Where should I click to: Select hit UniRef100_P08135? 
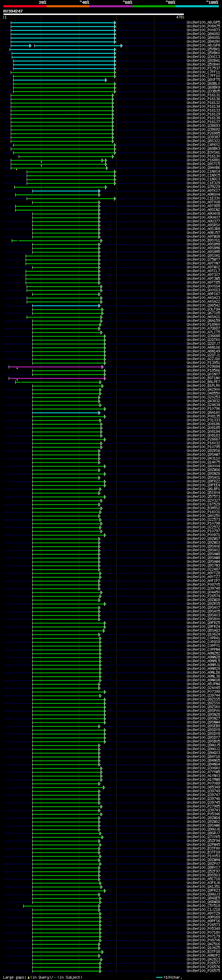pyautogui.click(x=203, y=416)
